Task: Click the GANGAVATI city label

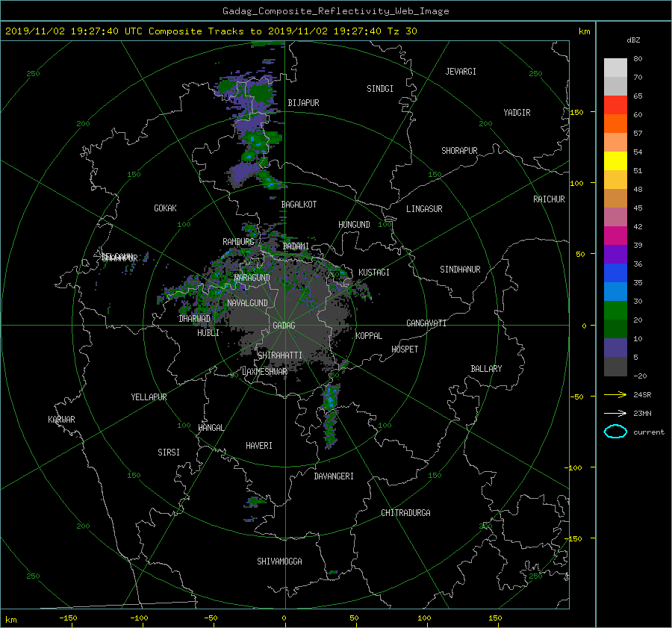Action: point(426,323)
